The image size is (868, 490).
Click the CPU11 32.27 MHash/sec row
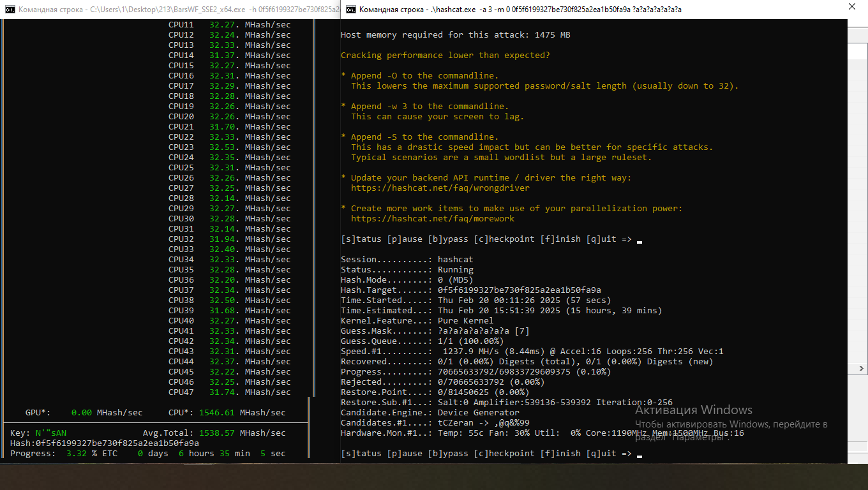pyautogui.click(x=230, y=25)
